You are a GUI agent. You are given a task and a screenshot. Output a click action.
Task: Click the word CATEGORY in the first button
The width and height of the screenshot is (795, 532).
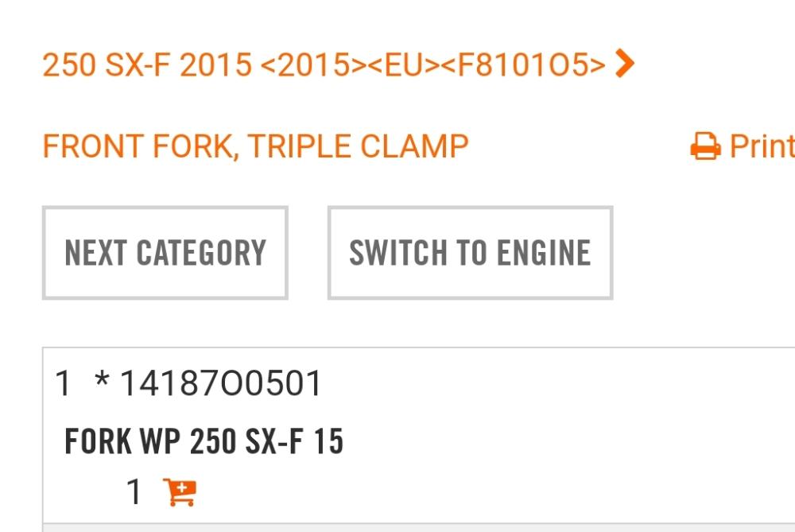click(x=201, y=253)
